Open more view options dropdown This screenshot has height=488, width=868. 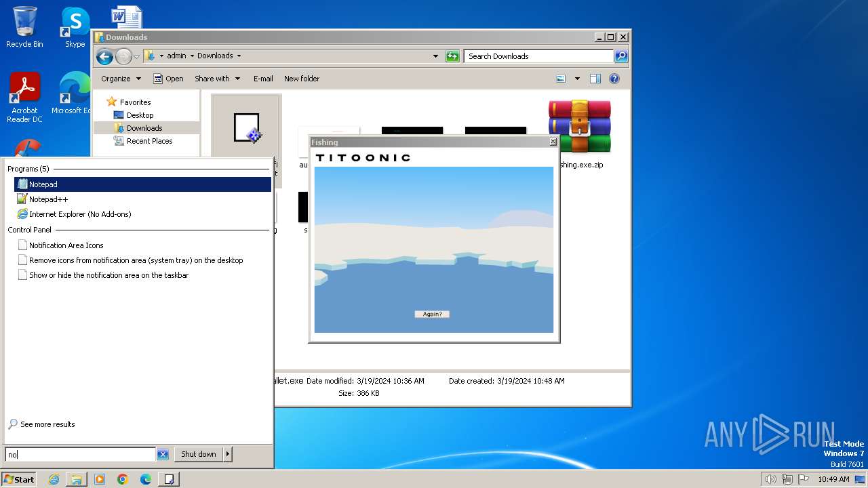(577, 79)
